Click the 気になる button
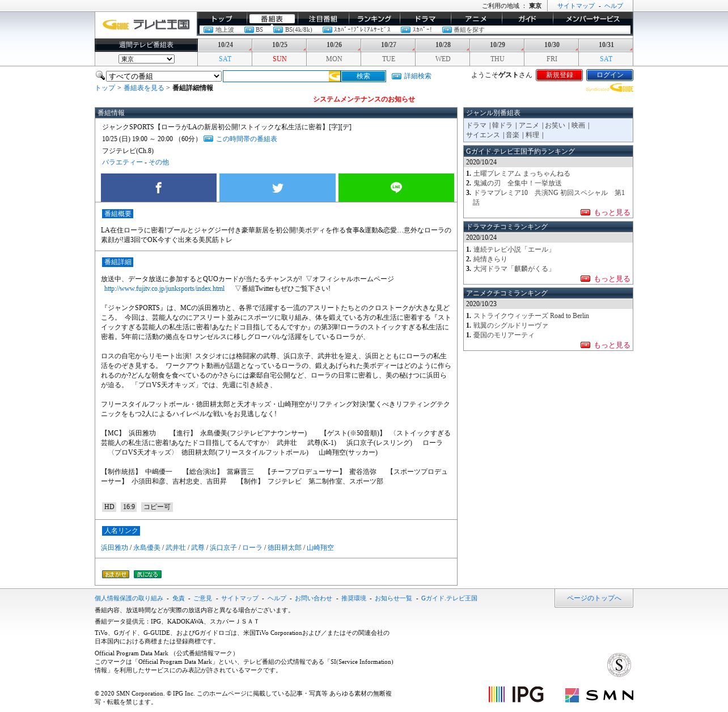This screenshot has height=712, width=728. click(147, 574)
